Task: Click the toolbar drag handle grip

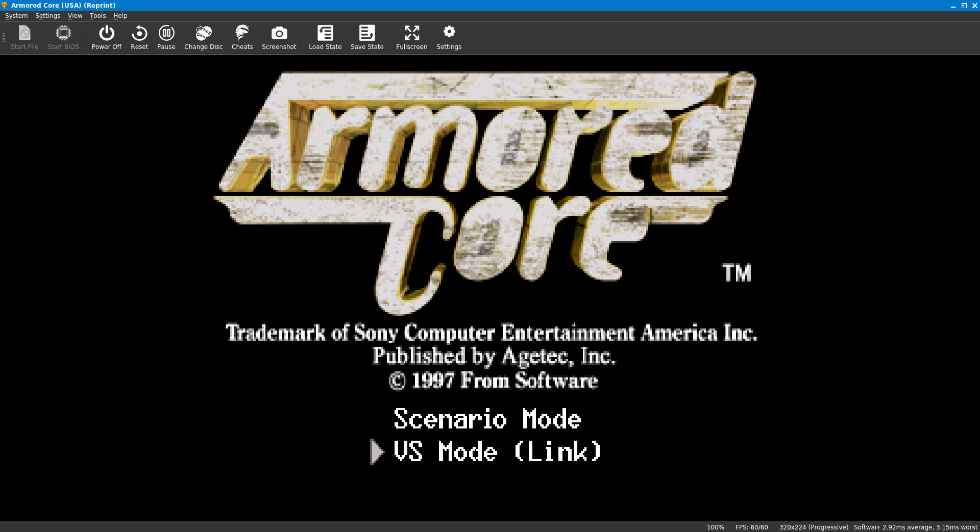Action: coord(4,38)
